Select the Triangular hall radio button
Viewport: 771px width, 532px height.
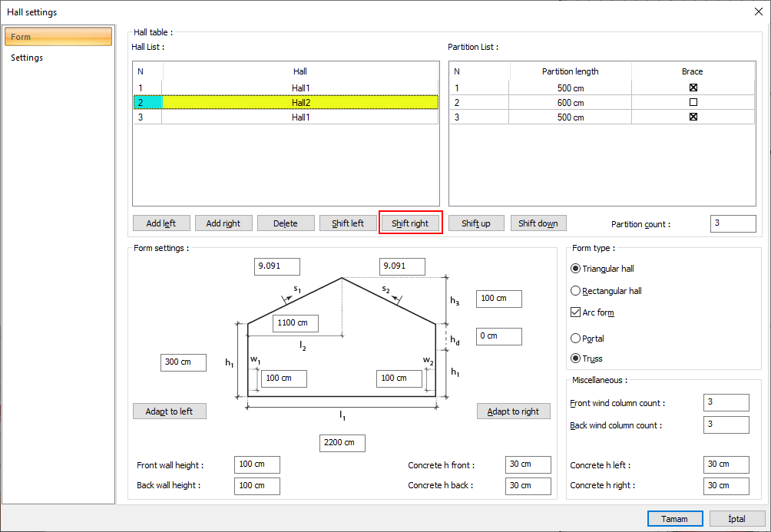click(x=576, y=269)
